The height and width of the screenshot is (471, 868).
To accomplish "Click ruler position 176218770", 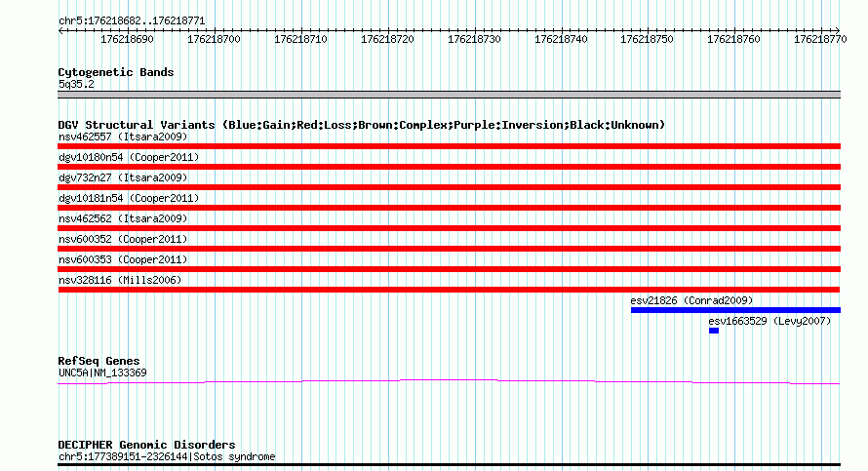I will coord(820,39).
